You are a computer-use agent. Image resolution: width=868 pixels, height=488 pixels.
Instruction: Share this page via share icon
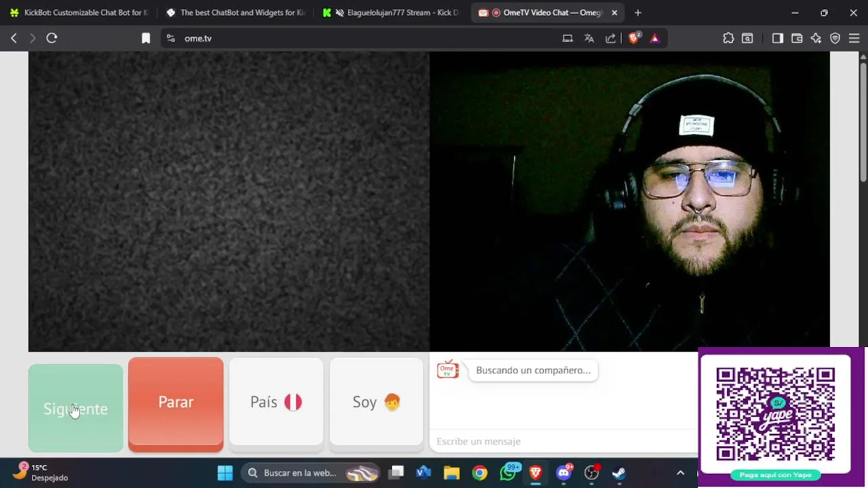[611, 39]
